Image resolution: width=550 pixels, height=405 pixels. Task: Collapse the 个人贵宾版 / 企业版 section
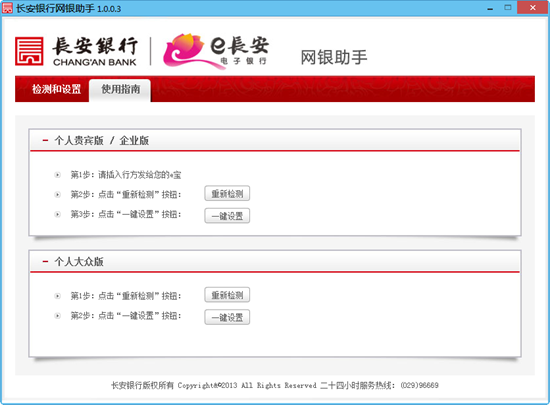(45, 140)
